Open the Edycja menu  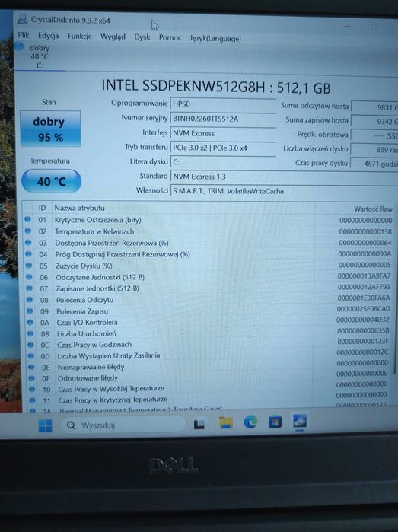pos(48,36)
